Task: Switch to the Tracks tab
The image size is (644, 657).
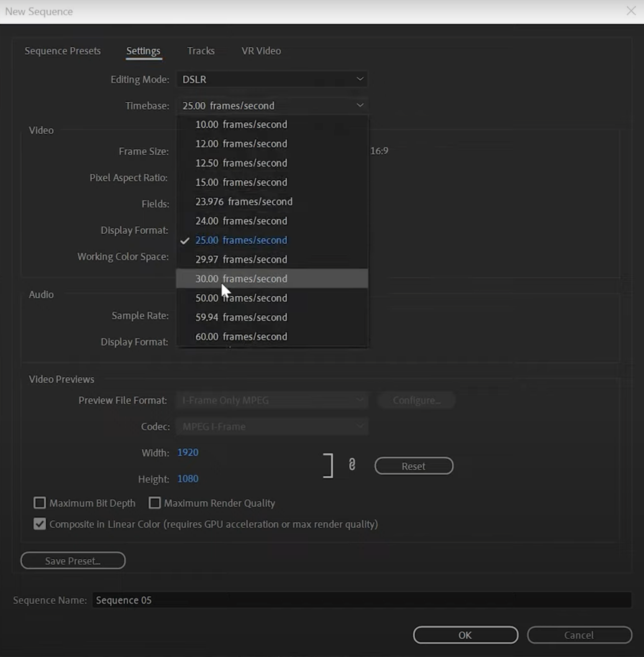Action: click(x=201, y=51)
